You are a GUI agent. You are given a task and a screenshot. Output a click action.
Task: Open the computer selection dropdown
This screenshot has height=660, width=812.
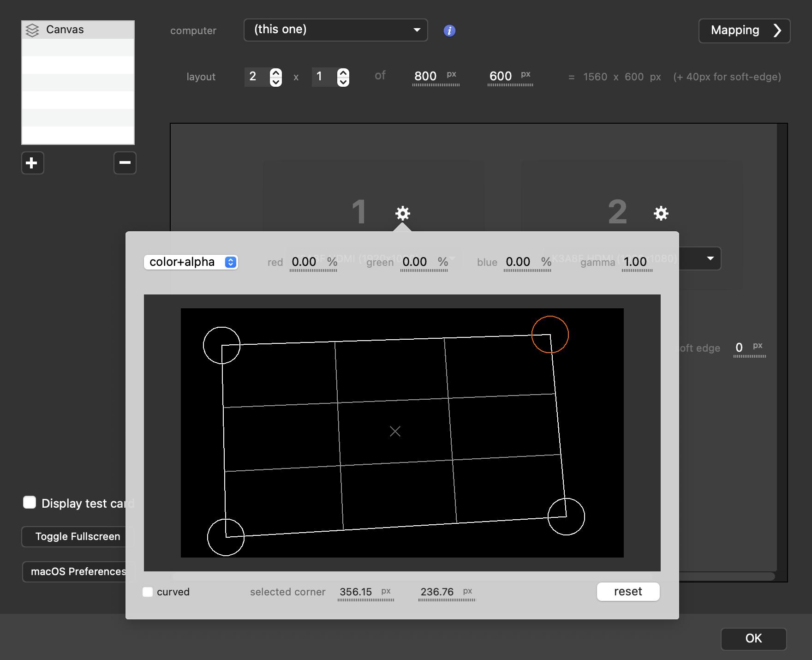335,30
